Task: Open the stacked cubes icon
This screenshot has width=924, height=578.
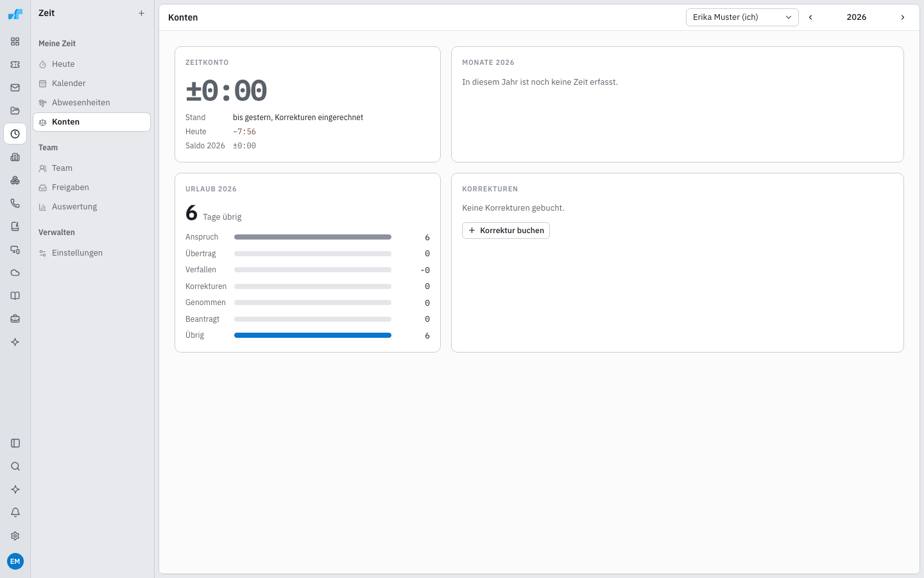Action: tap(15, 180)
